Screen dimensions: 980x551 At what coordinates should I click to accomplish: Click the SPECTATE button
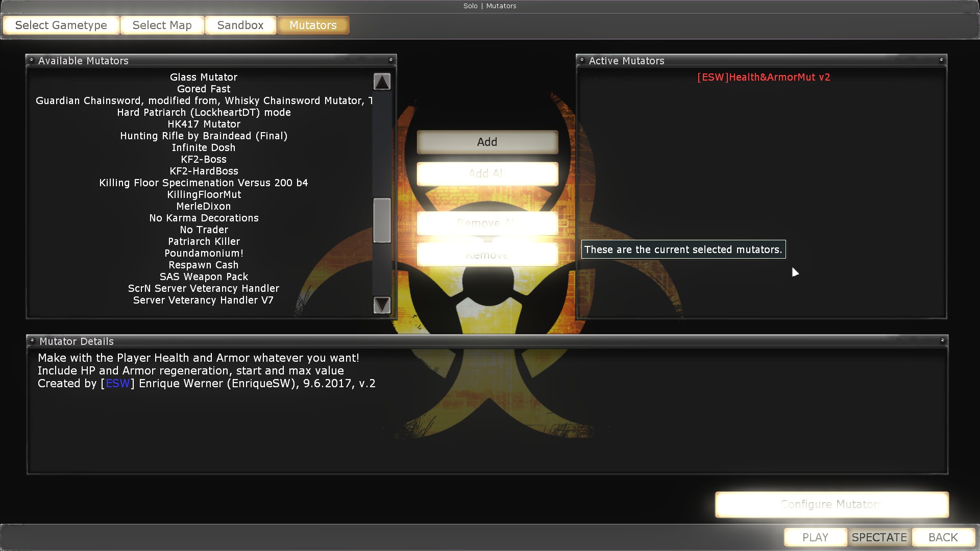[879, 537]
